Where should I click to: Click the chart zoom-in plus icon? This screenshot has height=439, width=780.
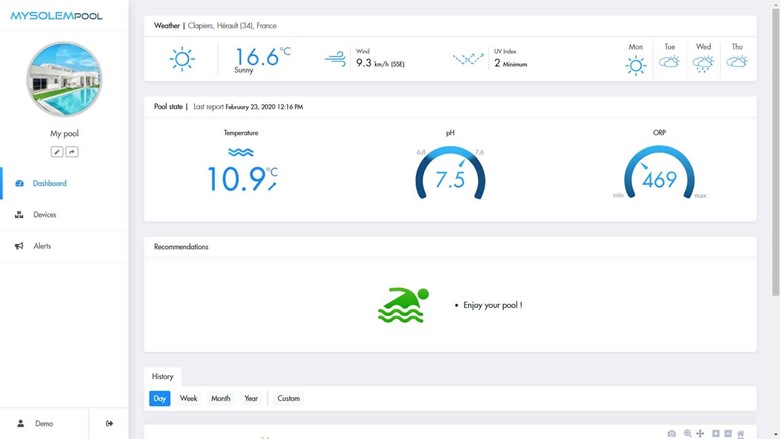click(716, 434)
